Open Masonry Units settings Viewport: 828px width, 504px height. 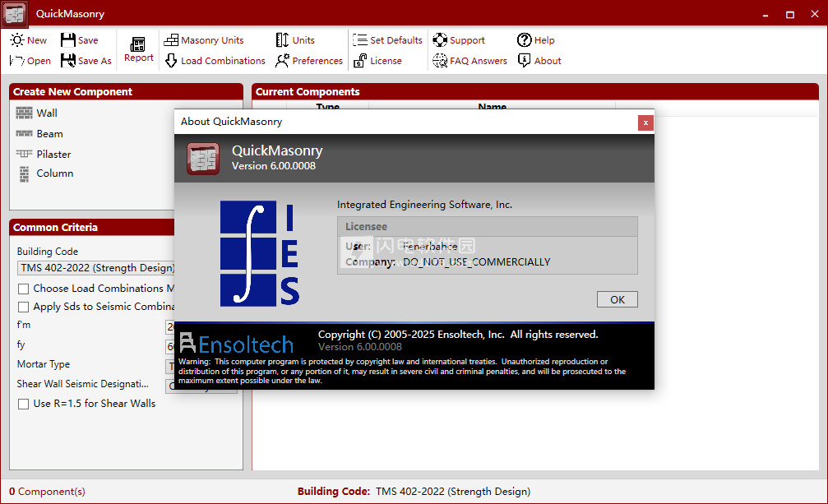click(204, 39)
